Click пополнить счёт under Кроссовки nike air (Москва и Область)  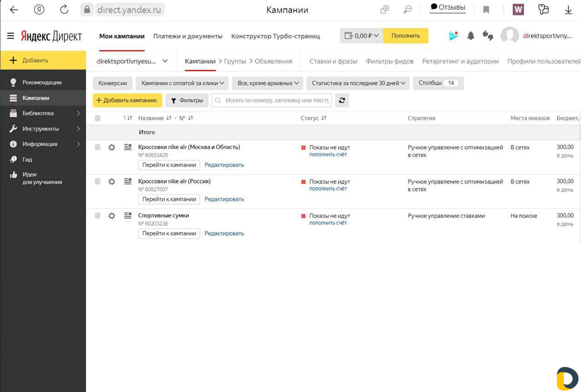click(x=328, y=155)
